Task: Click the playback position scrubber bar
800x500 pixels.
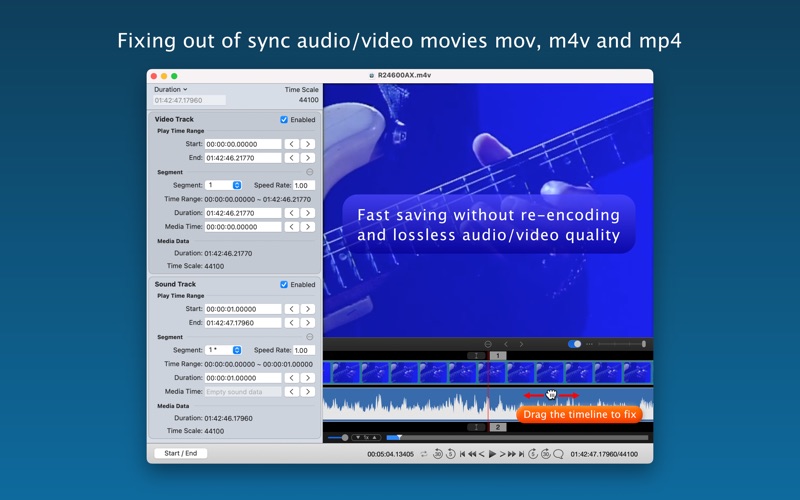Action: [x=517, y=438]
